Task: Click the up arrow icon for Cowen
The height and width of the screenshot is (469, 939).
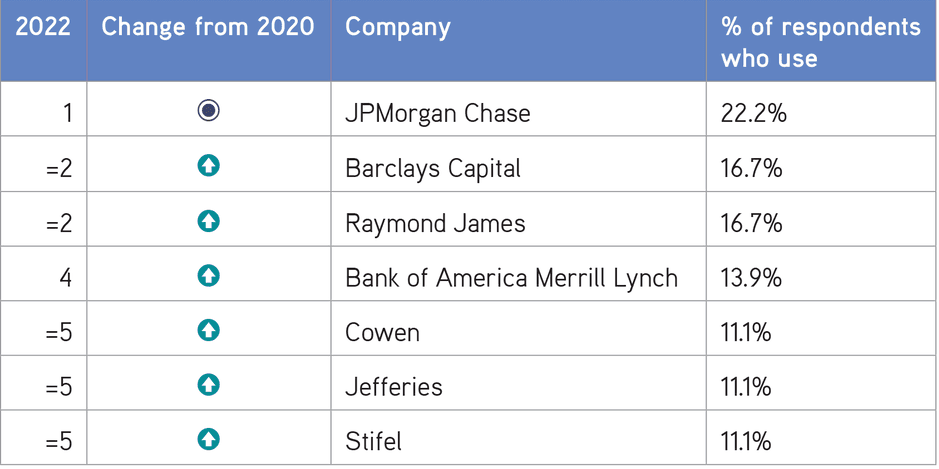Action: (x=208, y=330)
